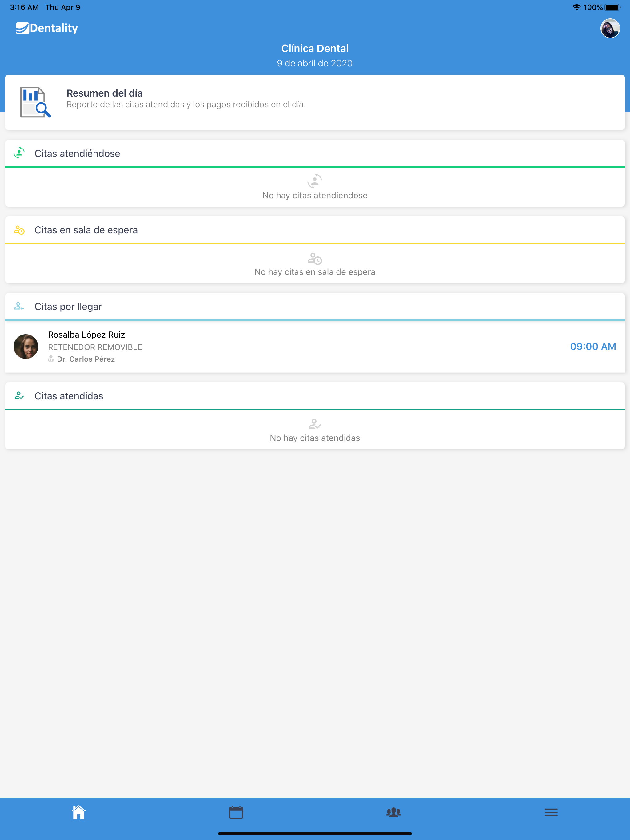Click the Citas por llegar icon
Screen dimensions: 630x840
[19, 306]
